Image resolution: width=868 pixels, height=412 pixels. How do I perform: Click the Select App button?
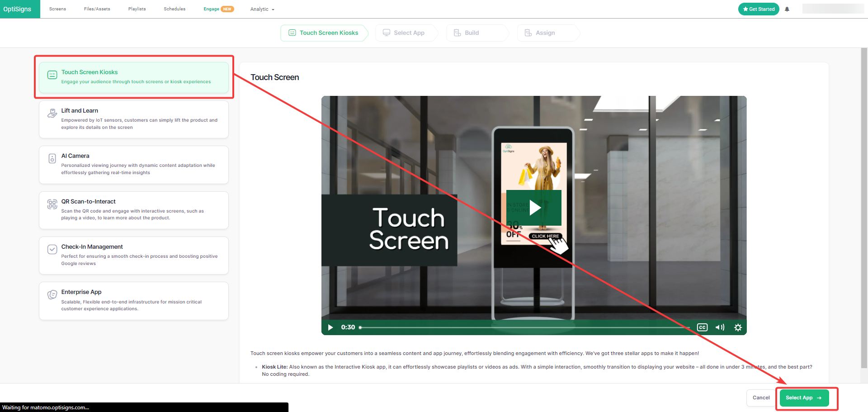tap(804, 398)
